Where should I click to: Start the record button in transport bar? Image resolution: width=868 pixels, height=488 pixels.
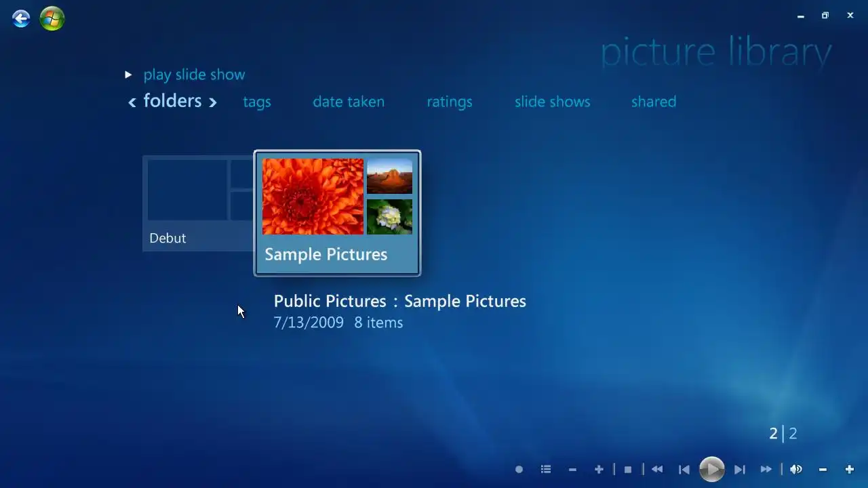tap(519, 469)
